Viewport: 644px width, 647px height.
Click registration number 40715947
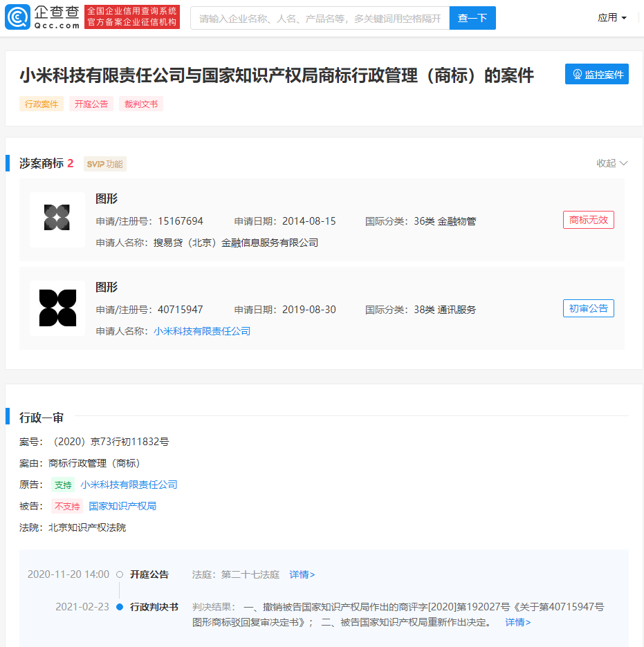tap(181, 310)
